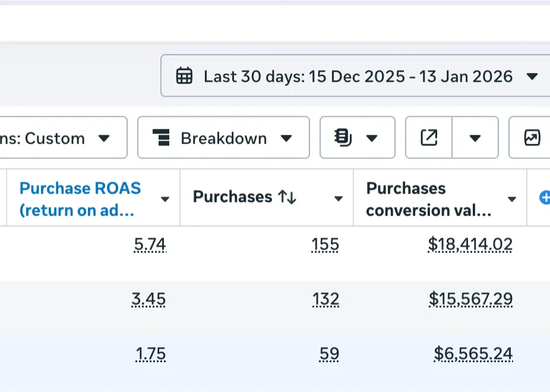Click the charts view icon button
Viewport: 550px width, 392px height.
[x=532, y=138]
